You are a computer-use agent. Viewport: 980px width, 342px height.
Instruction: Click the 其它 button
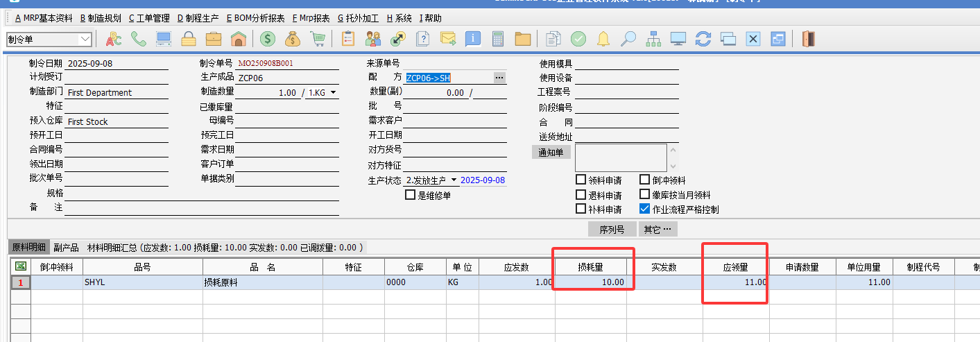pos(657,230)
